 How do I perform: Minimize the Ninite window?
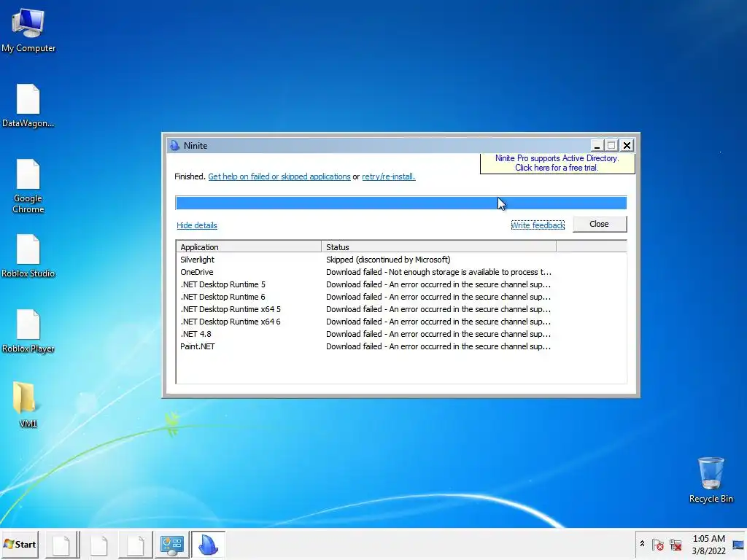pyautogui.click(x=597, y=145)
